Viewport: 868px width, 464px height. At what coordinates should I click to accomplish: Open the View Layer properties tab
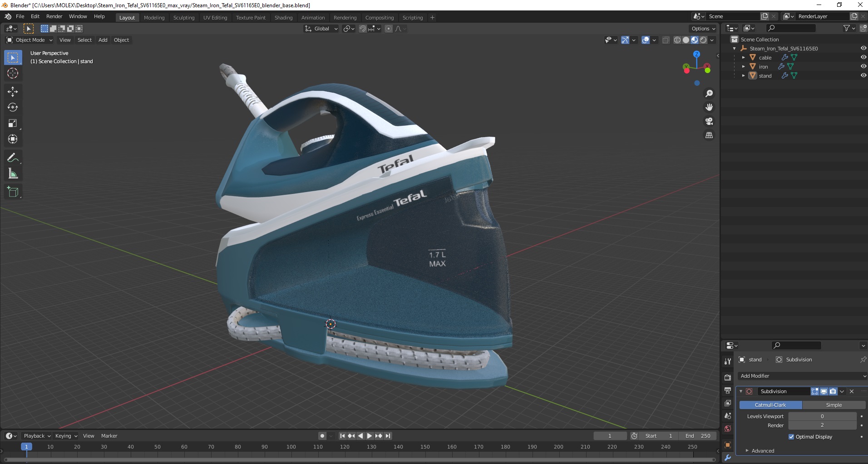(x=728, y=403)
